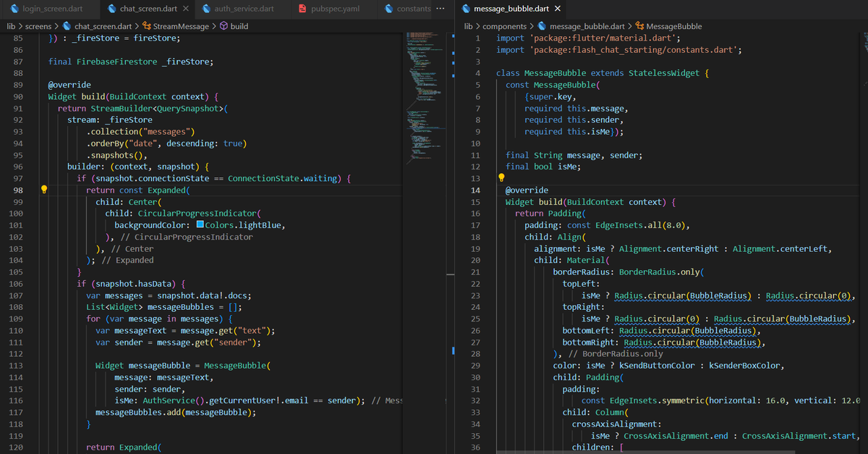Click Dart icon in message_bubble.dart breadcrumb
This screenshot has height=454, width=868.
pyautogui.click(x=542, y=26)
